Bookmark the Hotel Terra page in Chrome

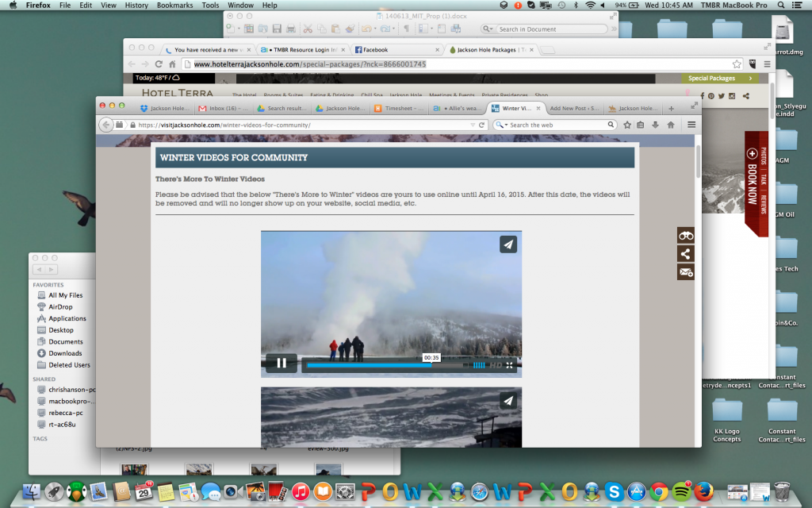pos(737,64)
